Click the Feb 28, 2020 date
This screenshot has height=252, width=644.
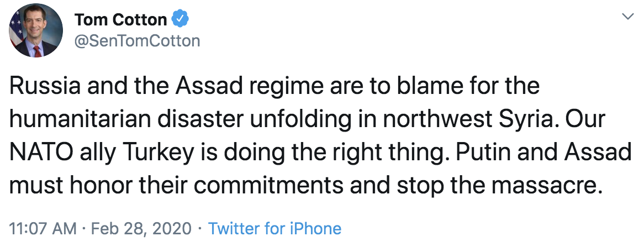(x=142, y=228)
